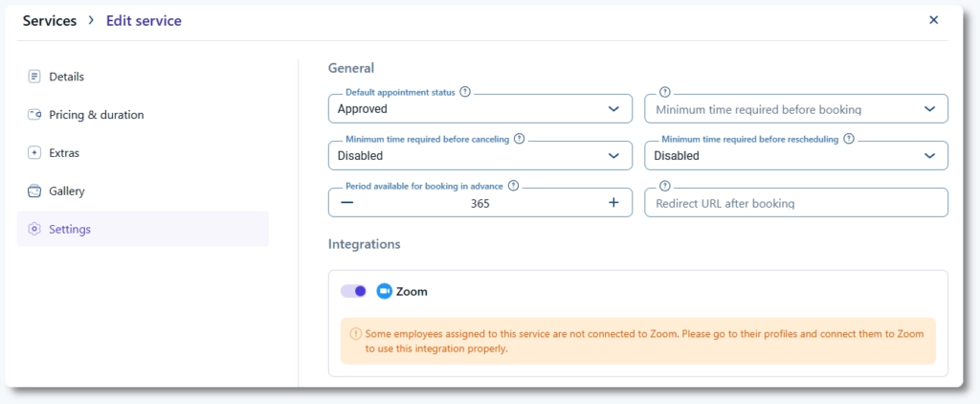The height and width of the screenshot is (404, 980).
Task: Click help icon next to Default appointment status
Action: (x=465, y=92)
